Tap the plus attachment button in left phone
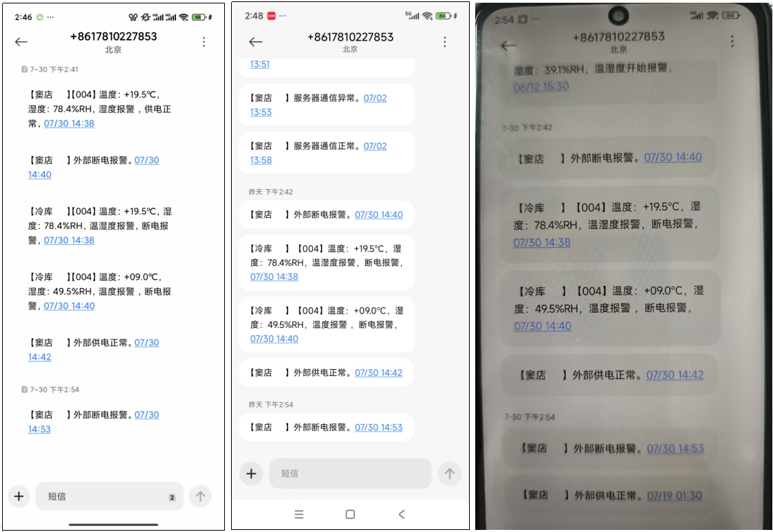The width and height of the screenshot is (773, 532). tap(19, 496)
